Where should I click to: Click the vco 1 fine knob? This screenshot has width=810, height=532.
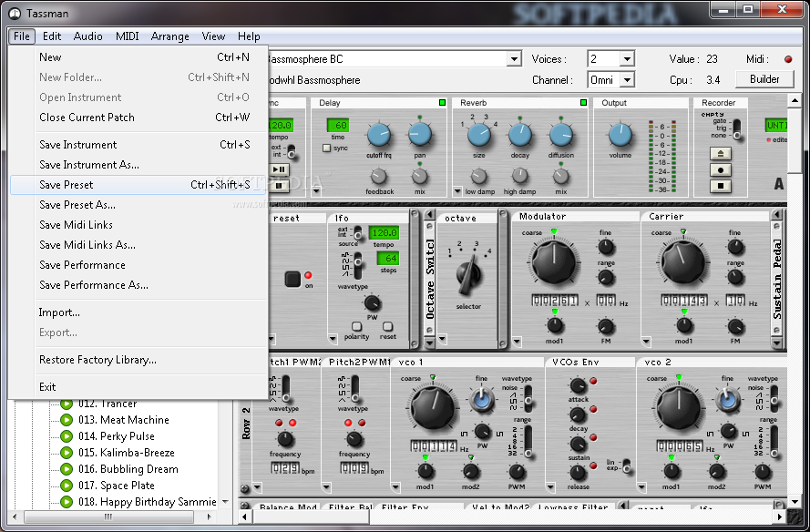click(481, 400)
